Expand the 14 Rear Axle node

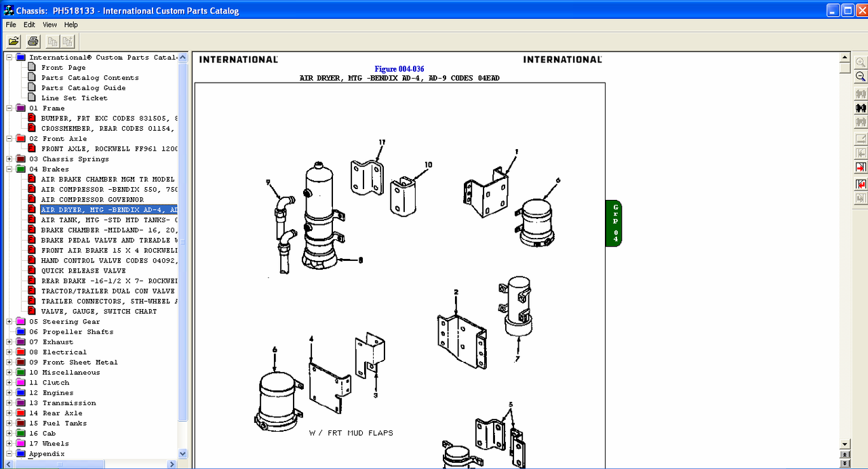9,413
